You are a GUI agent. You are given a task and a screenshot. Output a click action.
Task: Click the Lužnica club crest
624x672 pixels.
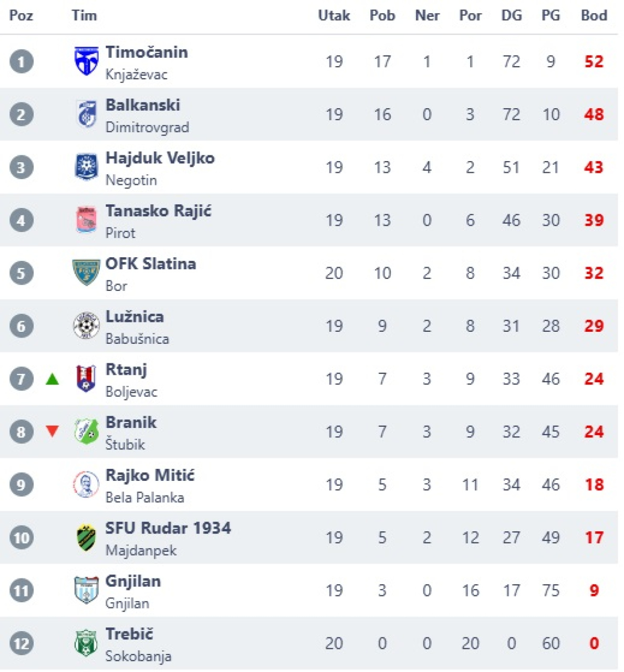[x=86, y=325]
